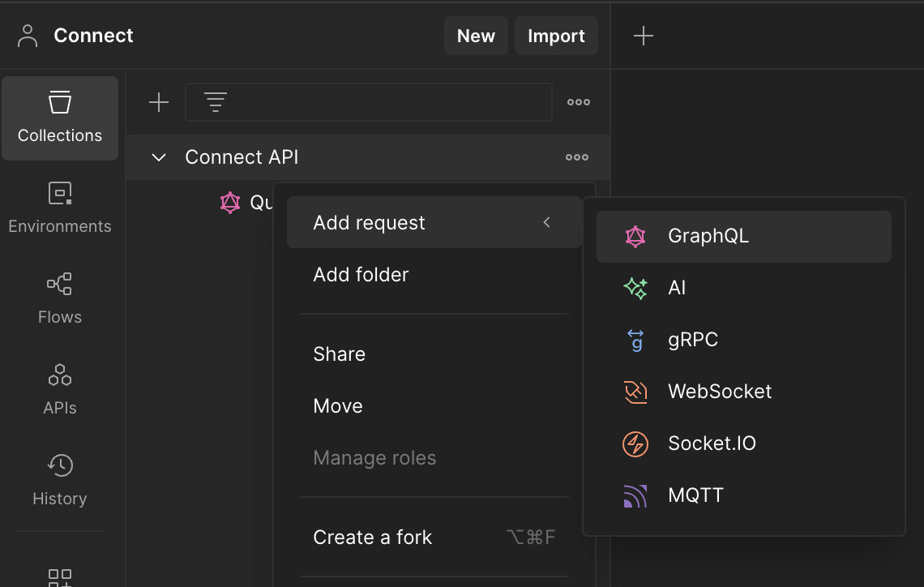Click the GraphQL icon in submenu
Image resolution: width=924 pixels, height=587 pixels.
tap(635, 236)
